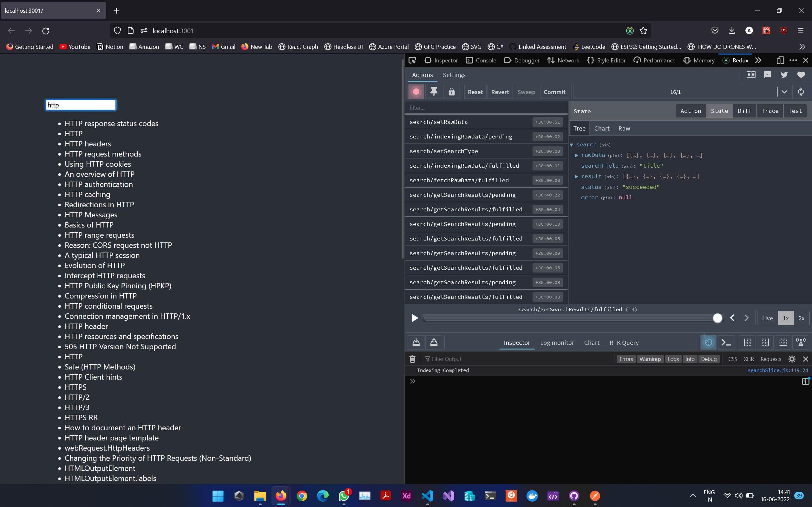Expand the rawData tree node
Image resolution: width=812 pixels, height=507 pixels.
point(576,155)
